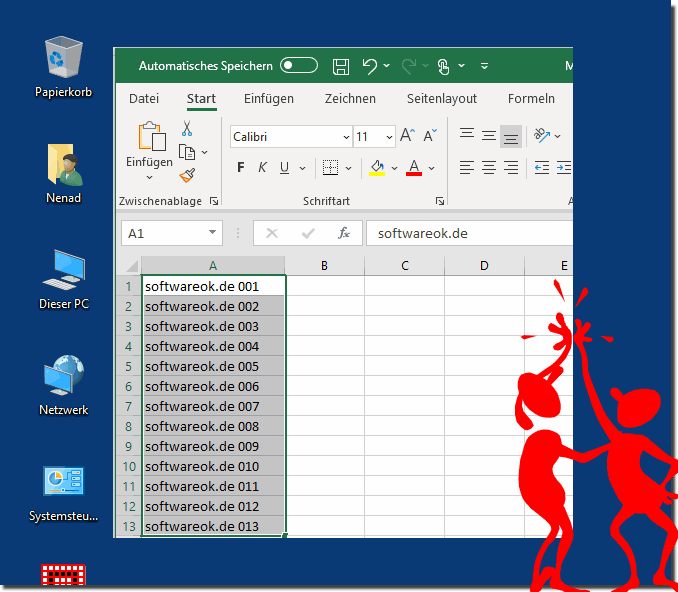Screen dimensions: 678x592
Task: Click the Cut scissors icon
Action: coord(187,128)
